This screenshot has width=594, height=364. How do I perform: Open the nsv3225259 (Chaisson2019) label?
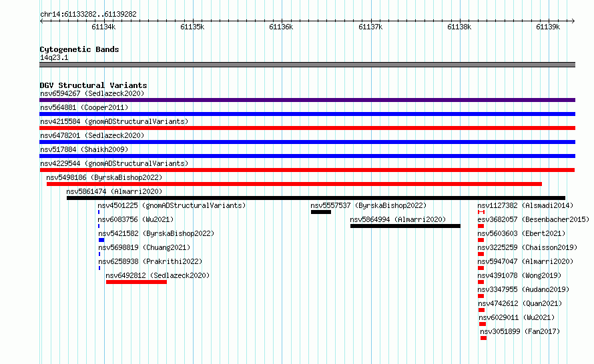[x=527, y=247]
